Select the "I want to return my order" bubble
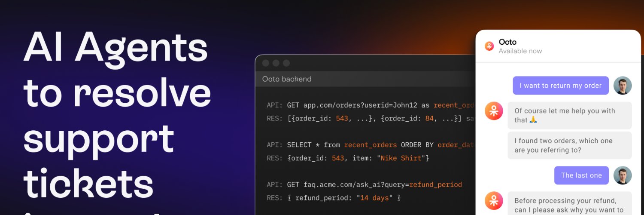 point(561,86)
